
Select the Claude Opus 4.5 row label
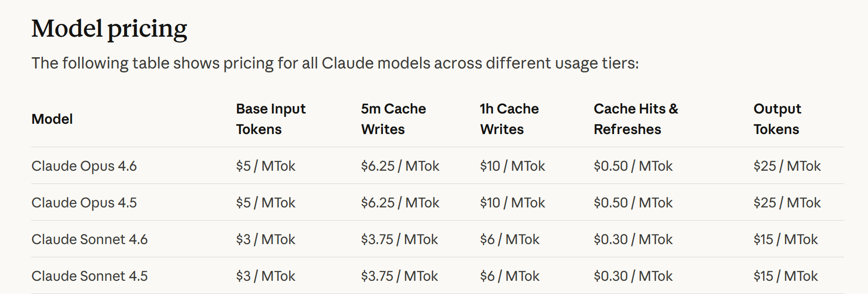pyautogui.click(x=84, y=203)
